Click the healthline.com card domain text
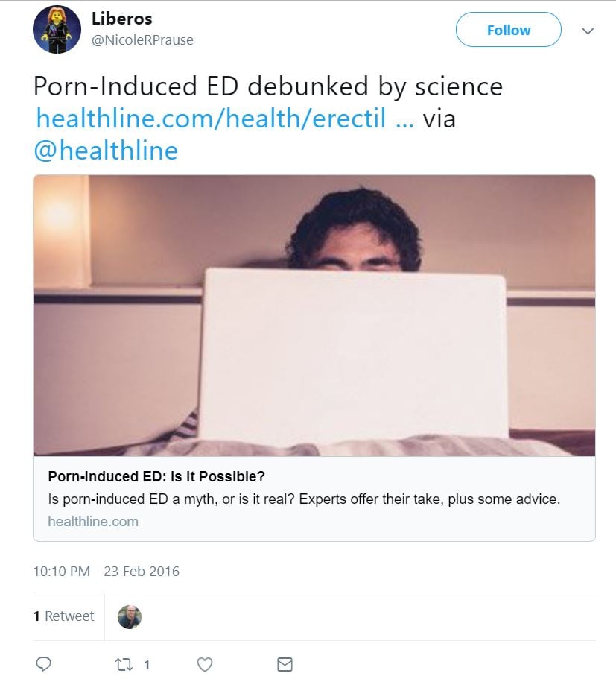 pos(93,522)
